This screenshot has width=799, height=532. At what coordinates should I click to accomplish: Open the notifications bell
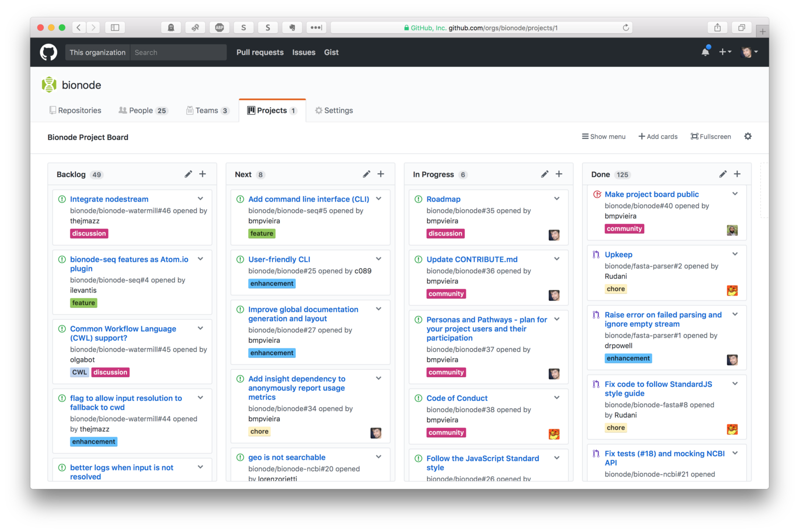(705, 52)
